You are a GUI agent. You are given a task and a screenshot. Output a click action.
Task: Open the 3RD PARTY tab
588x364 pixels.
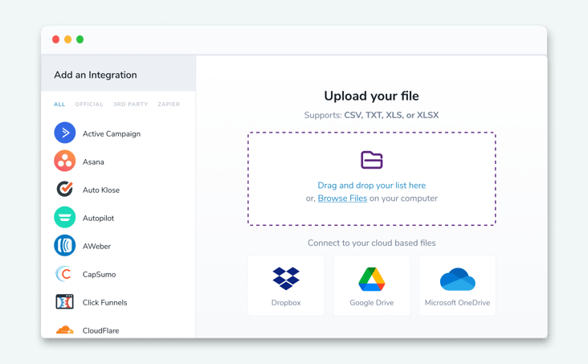click(x=130, y=104)
